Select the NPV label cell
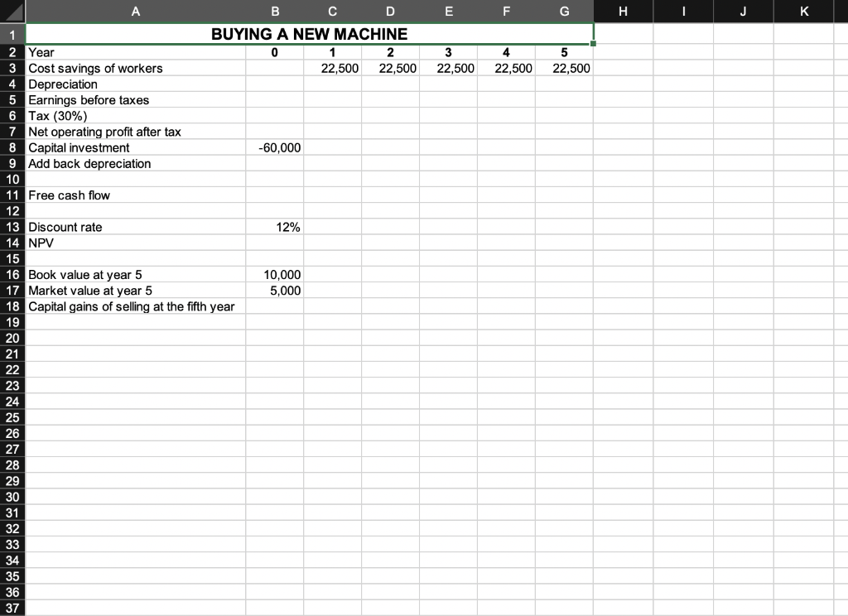Image resolution: width=848 pixels, height=616 pixels. click(x=135, y=243)
